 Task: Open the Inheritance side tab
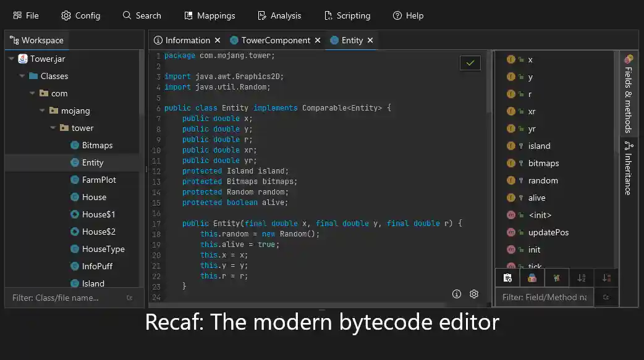click(629, 169)
